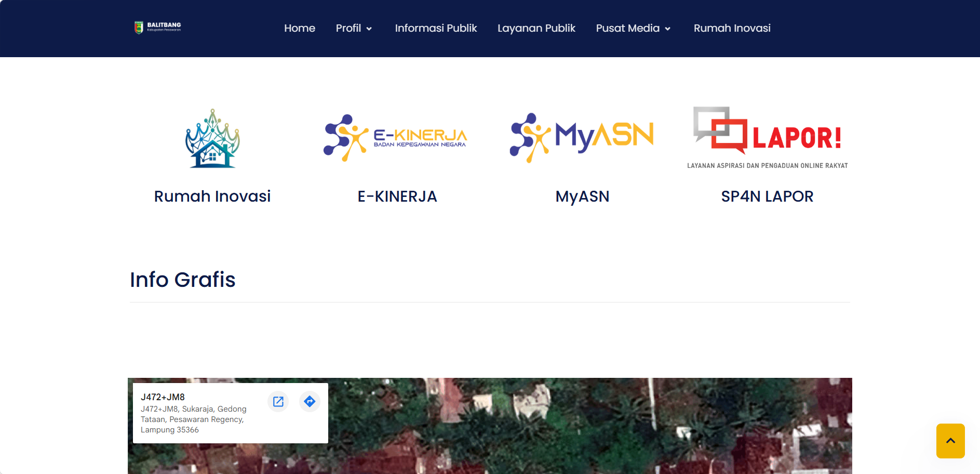Click the MyASN logo image

coord(582,138)
